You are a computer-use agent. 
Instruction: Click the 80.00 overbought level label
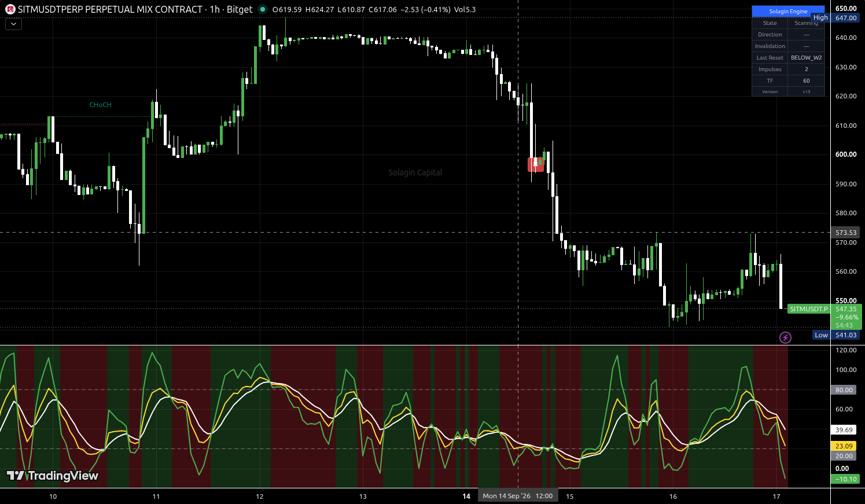click(x=844, y=390)
